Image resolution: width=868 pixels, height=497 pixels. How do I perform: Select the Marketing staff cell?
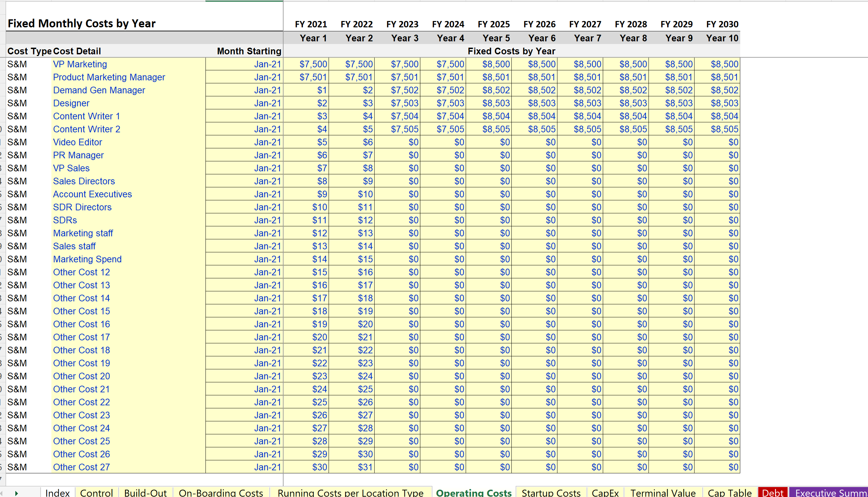tap(128, 233)
